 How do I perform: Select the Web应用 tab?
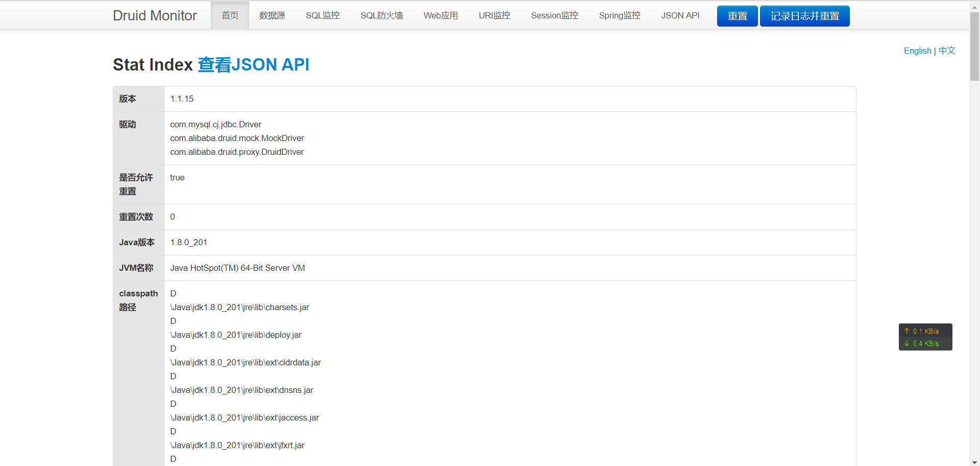tap(440, 15)
